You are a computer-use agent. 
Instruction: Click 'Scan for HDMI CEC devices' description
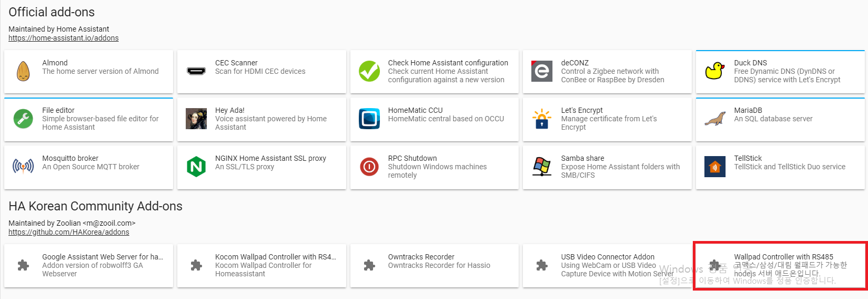pos(260,71)
